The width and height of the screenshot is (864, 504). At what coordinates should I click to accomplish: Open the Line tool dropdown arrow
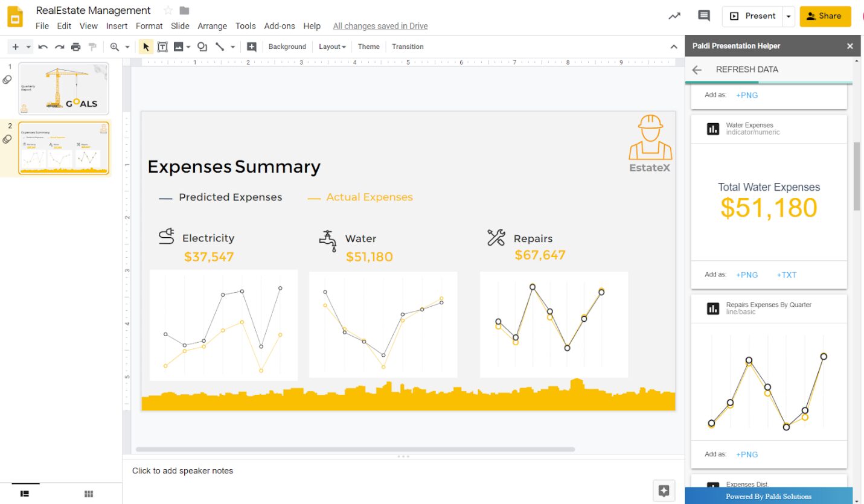pos(232,46)
